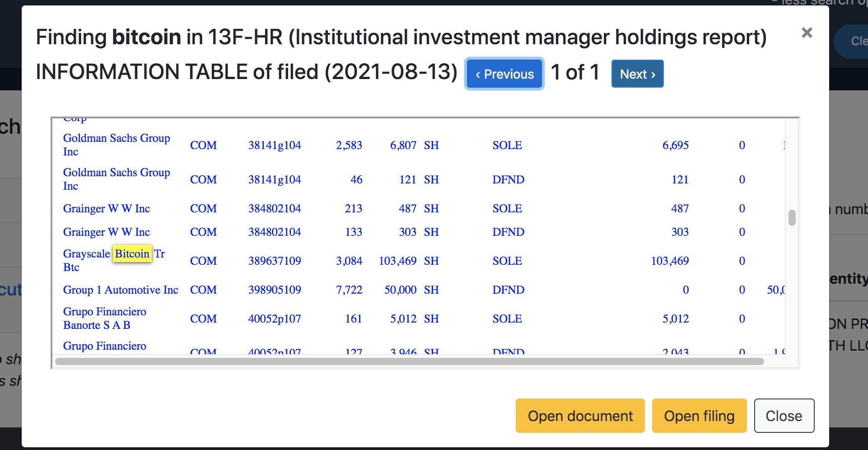Grab the table's vertical scrollbar thumb
Screen dimensions: 868x450
[x=792, y=218]
